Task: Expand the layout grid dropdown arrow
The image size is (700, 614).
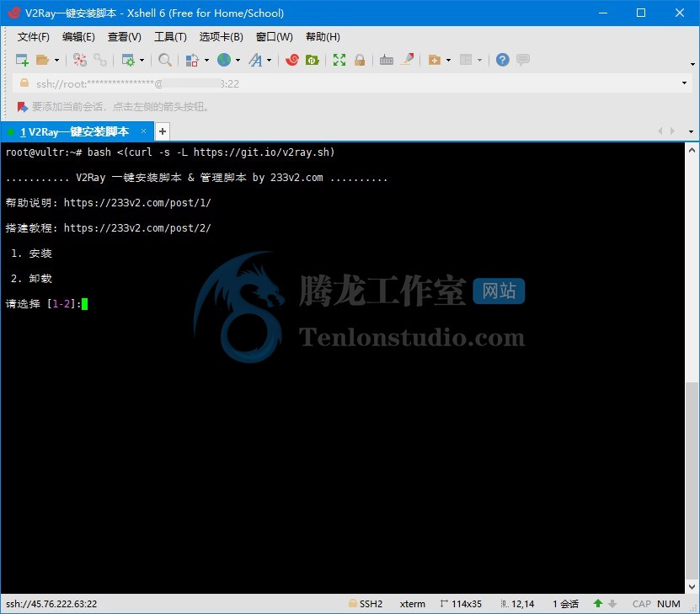Action: pos(479,60)
